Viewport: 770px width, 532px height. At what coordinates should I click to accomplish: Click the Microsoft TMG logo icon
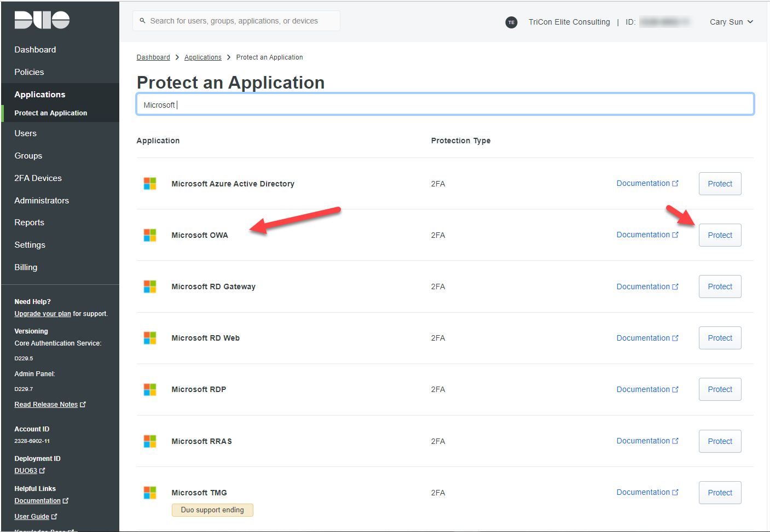pos(150,493)
